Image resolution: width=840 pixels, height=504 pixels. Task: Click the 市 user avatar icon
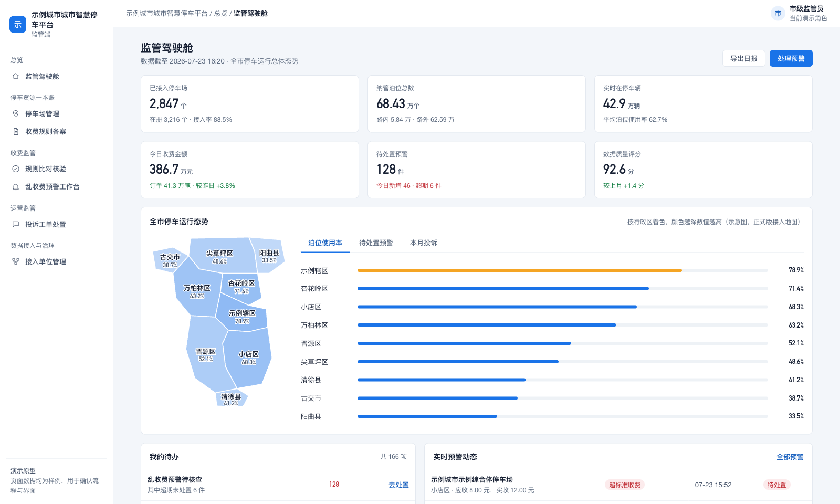(x=778, y=14)
